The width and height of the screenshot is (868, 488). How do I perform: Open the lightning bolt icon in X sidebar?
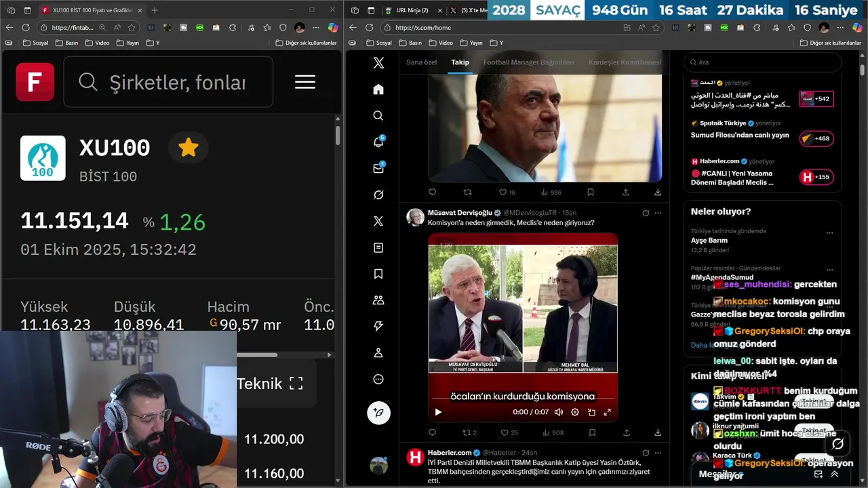tap(378, 327)
